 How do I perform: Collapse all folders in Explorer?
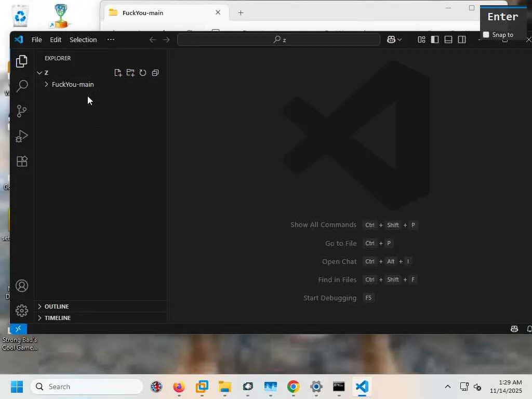(x=155, y=73)
